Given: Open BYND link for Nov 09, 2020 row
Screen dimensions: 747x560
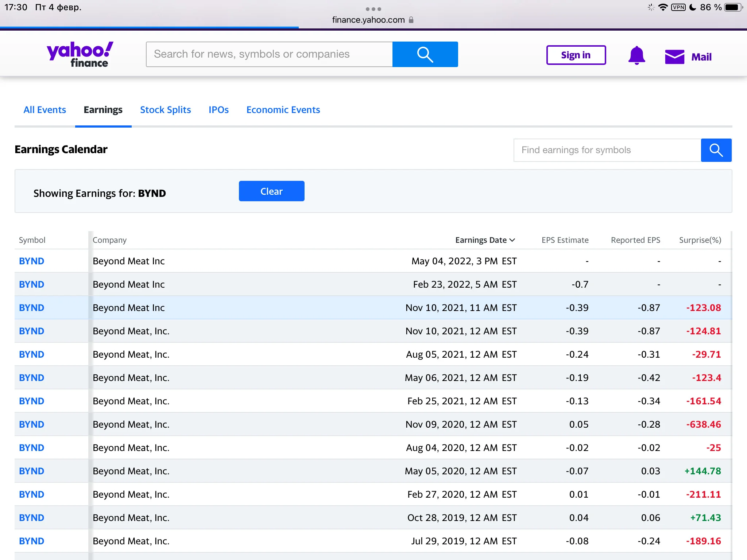Looking at the screenshot, I should coord(31,424).
